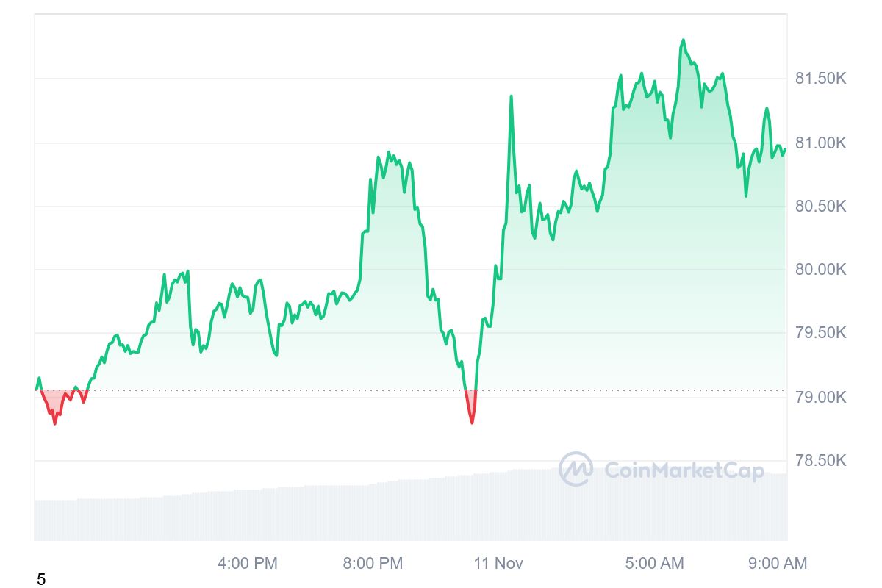Click the number 5 below the chart
The image size is (882, 588).
[x=41, y=579]
